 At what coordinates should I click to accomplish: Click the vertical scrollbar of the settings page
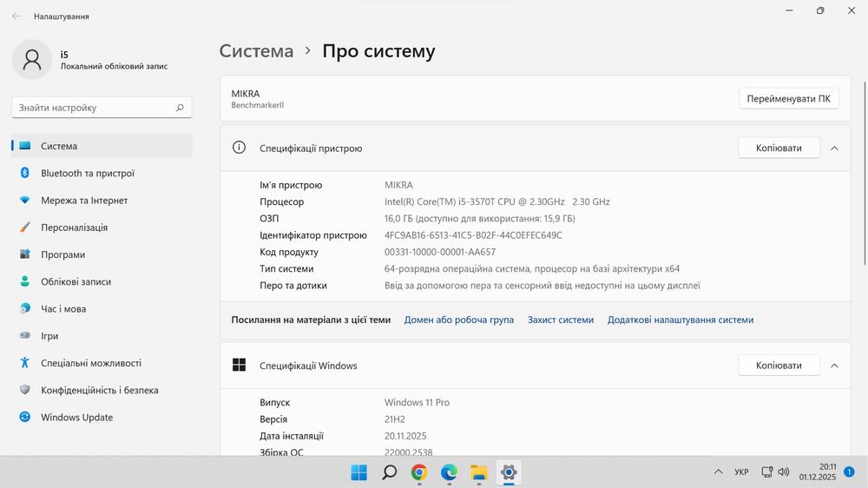(865, 174)
